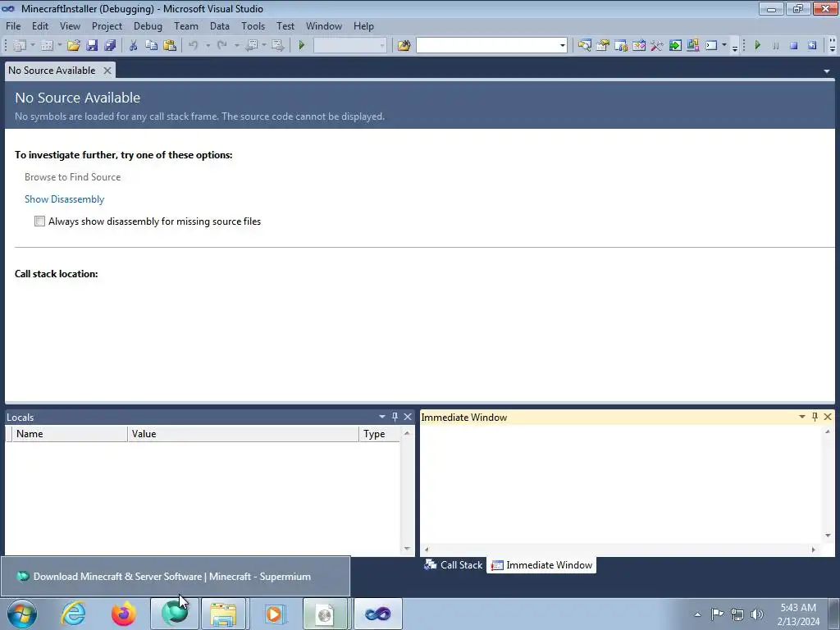The height and width of the screenshot is (630, 840).
Task: Open Firefox from the Windows taskbar
Action: (123, 614)
